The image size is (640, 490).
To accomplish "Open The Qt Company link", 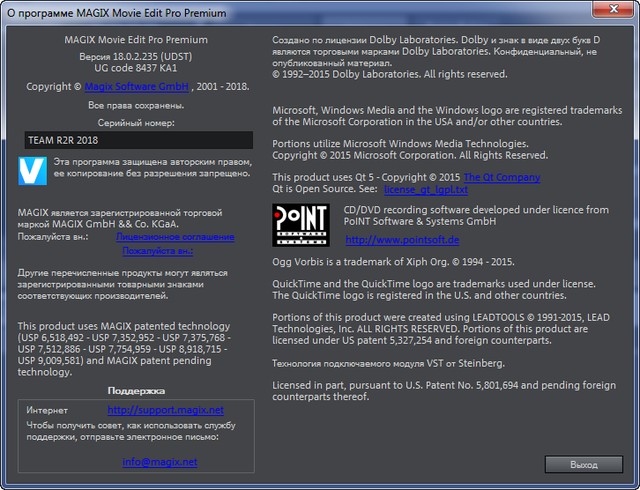I will click(x=502, y=177).
